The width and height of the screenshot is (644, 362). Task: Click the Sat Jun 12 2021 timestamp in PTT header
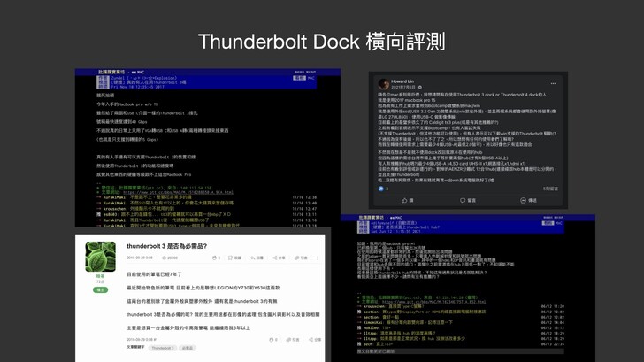tap(396, 231)
